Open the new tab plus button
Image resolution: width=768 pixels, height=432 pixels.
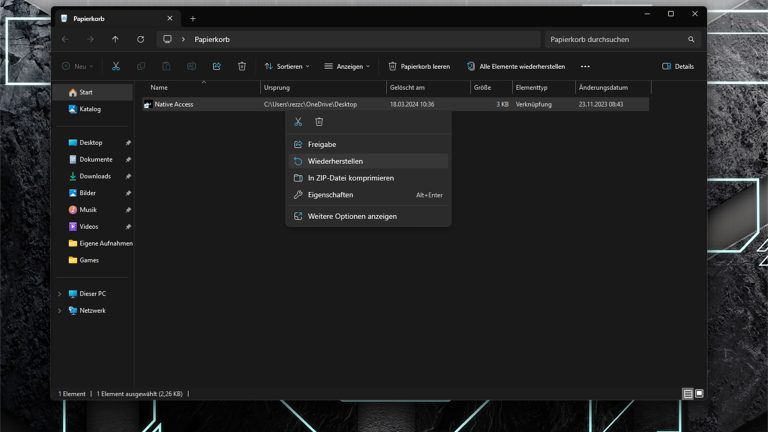(193, 18)
